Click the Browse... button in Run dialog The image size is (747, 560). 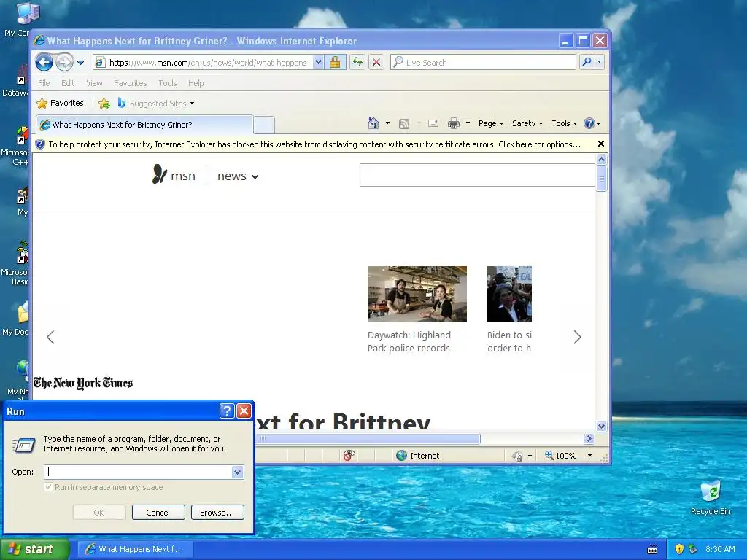217,513
